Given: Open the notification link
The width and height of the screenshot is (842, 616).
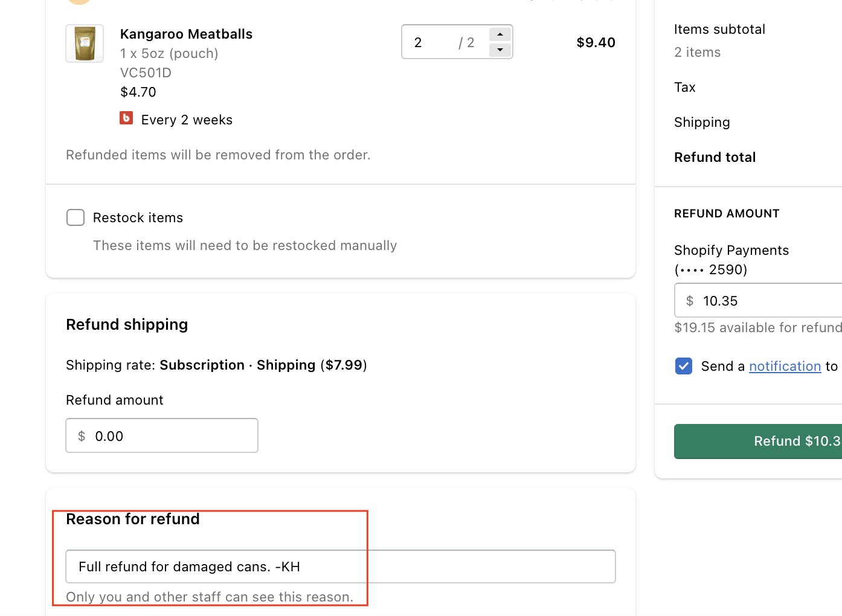Looking at the screenshot, I should [x=785, y=366].
